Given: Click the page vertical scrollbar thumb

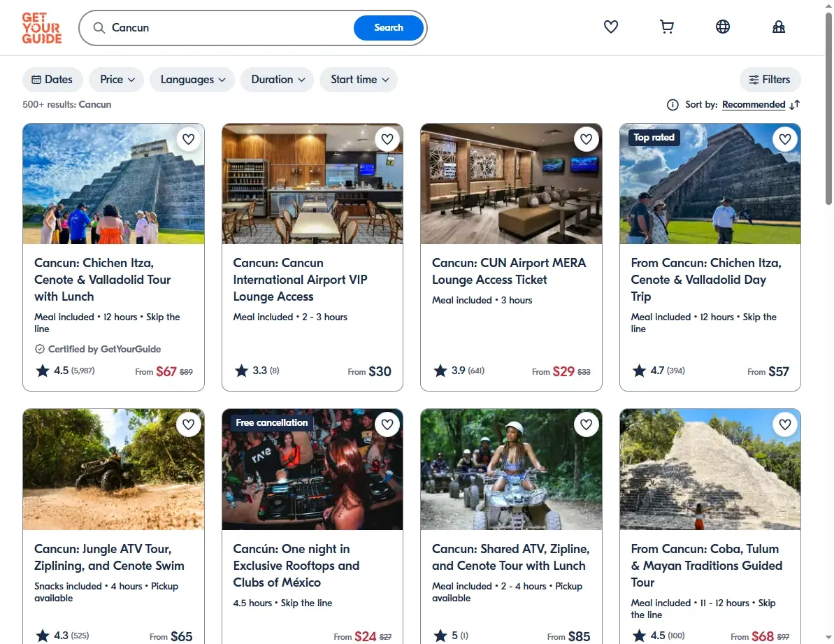Looking at the screenshot, I should [828, 109].
